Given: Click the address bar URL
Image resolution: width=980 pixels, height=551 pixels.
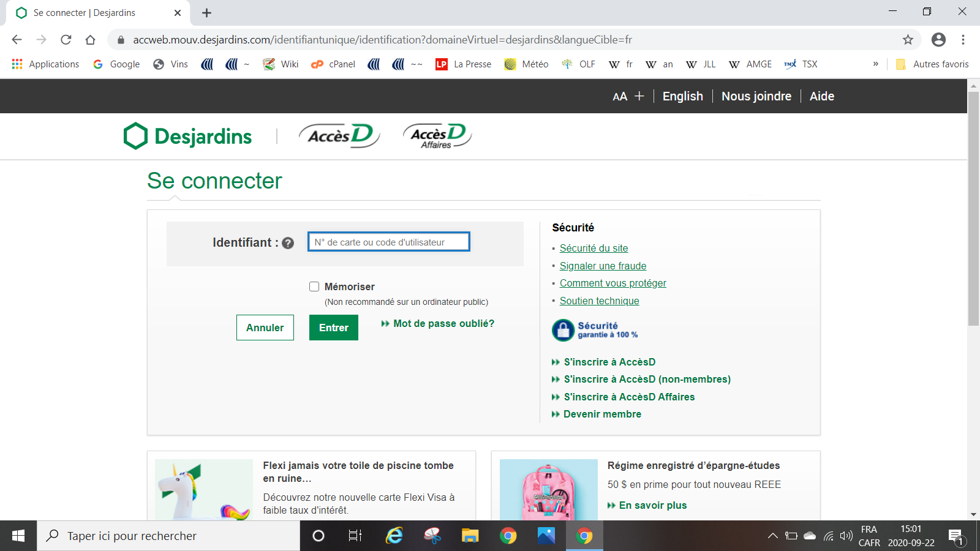Looking at the screenshot, I should coord(382,40).
